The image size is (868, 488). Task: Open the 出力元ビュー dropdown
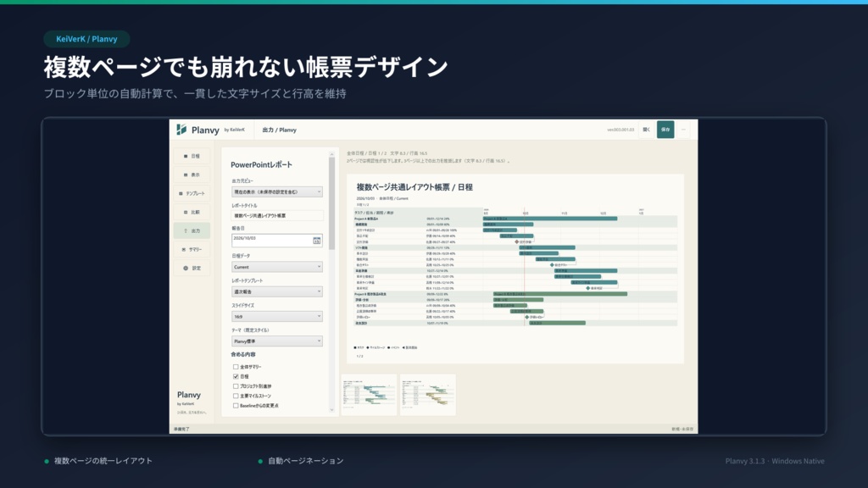click(x=277, y=192)
